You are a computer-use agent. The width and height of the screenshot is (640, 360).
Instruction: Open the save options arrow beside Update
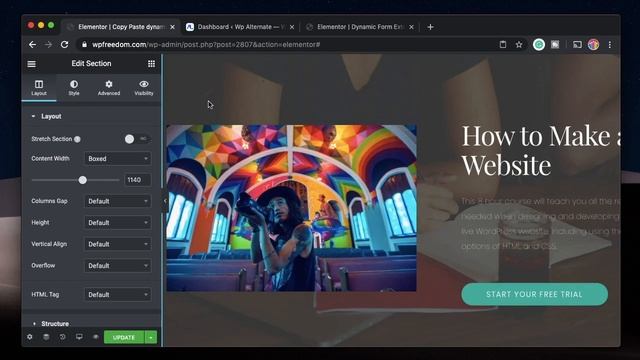coord(151,338)
